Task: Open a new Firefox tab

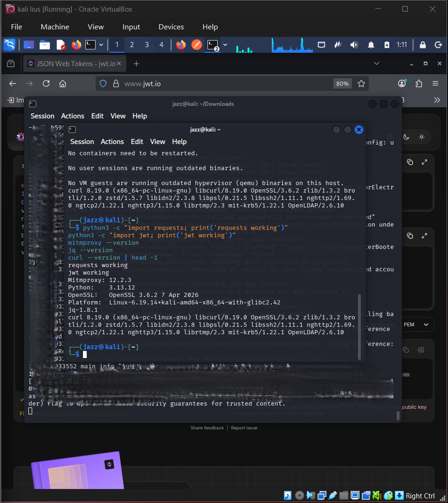Action: point(136,64)
